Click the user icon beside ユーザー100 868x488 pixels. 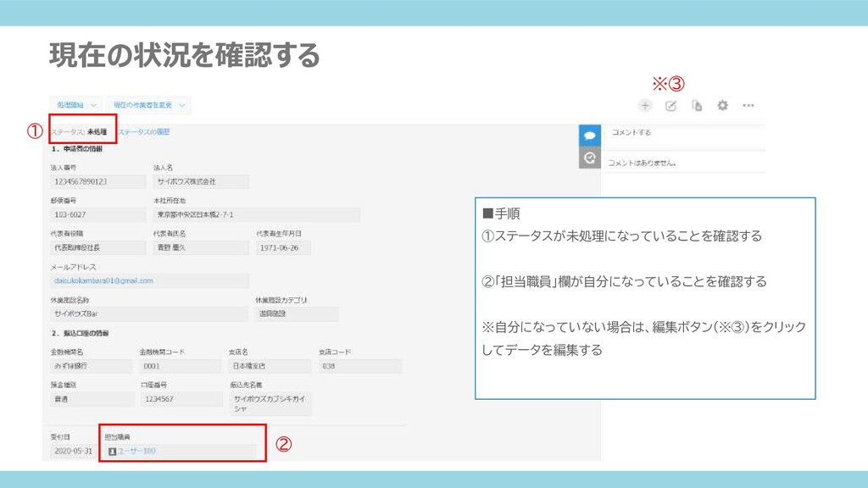[x=112, y=452]
